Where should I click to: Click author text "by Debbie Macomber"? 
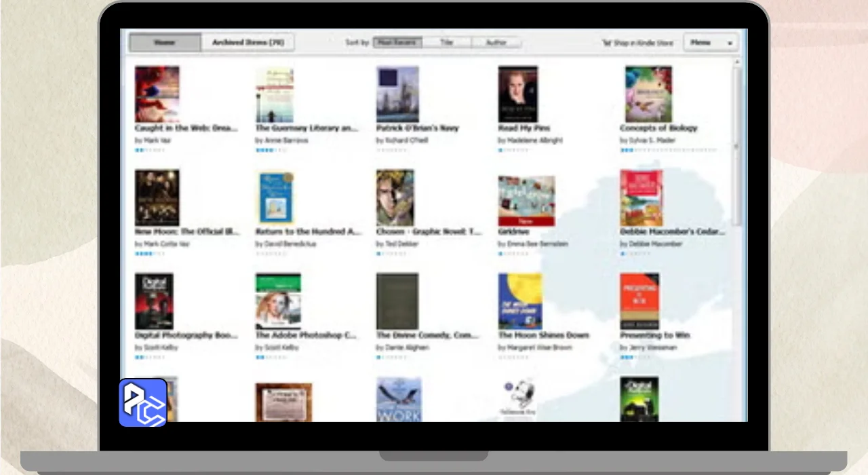click(x=651, y=244)
